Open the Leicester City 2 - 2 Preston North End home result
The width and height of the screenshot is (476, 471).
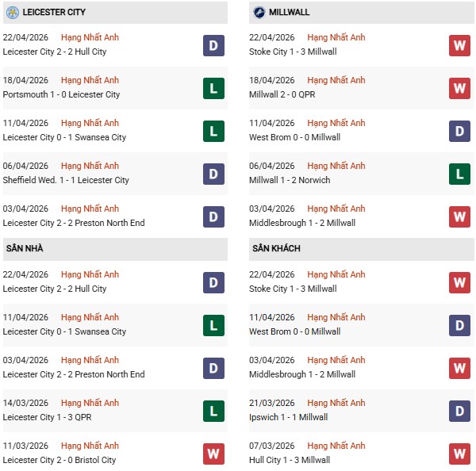click(74, 374)
